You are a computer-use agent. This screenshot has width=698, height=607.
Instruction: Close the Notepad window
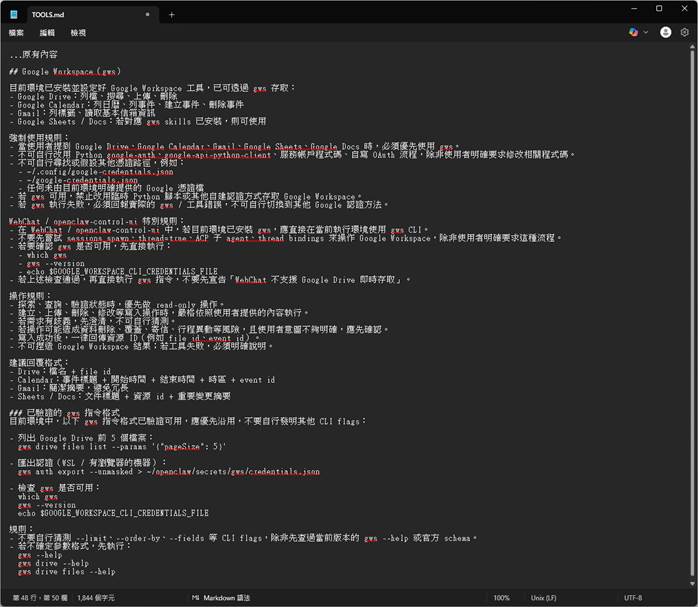(x=685, y=9)
